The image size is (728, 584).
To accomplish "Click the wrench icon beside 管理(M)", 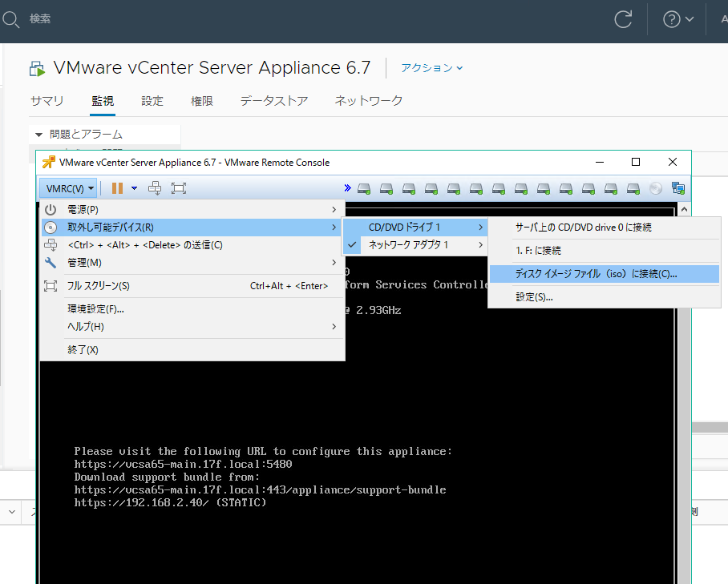I will point(51,263).
